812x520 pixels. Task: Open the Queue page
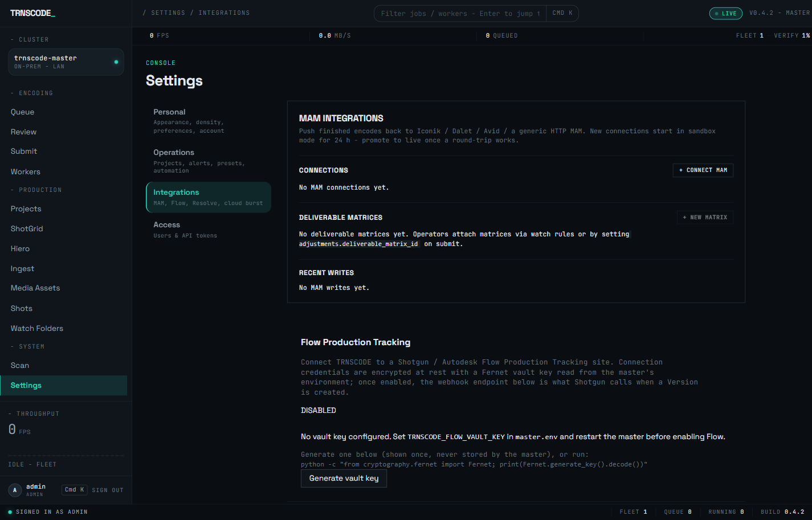pos(22,112)
